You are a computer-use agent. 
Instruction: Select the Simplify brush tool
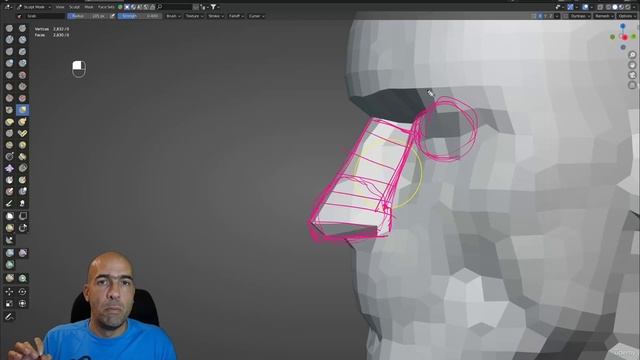(22, 168)
